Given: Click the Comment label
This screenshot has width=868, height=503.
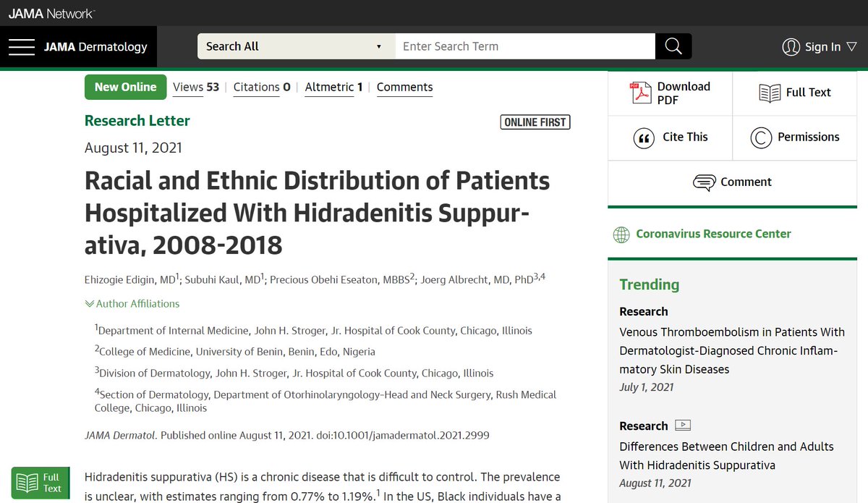Looking at the screenshot, I should [x=746, y=182].
